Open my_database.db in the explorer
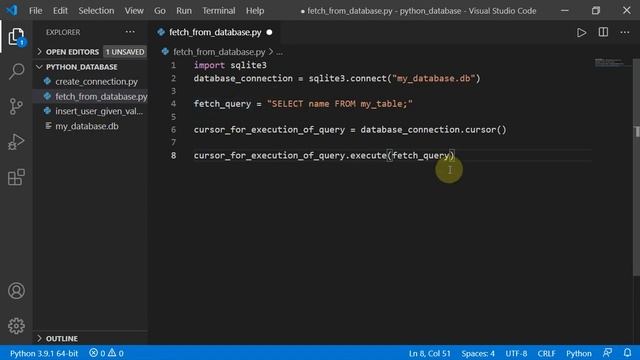640x360 pixels. point(87,126)
